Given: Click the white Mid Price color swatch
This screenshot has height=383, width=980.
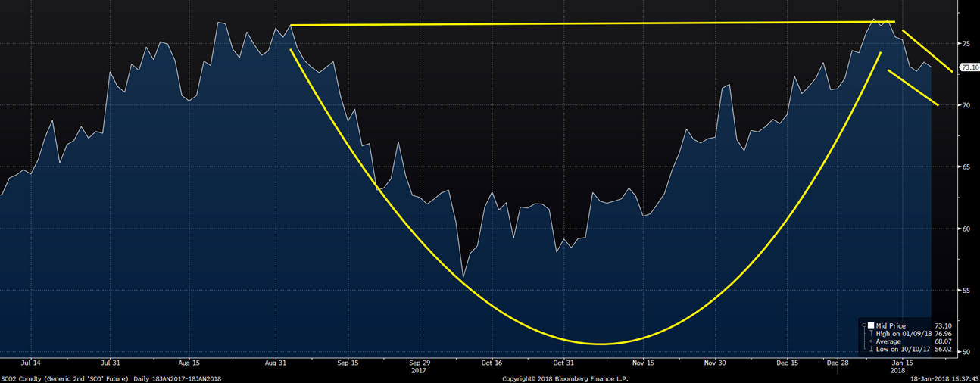Looking at the screenshot, I should pyautogui.click(x=870, y=326).
